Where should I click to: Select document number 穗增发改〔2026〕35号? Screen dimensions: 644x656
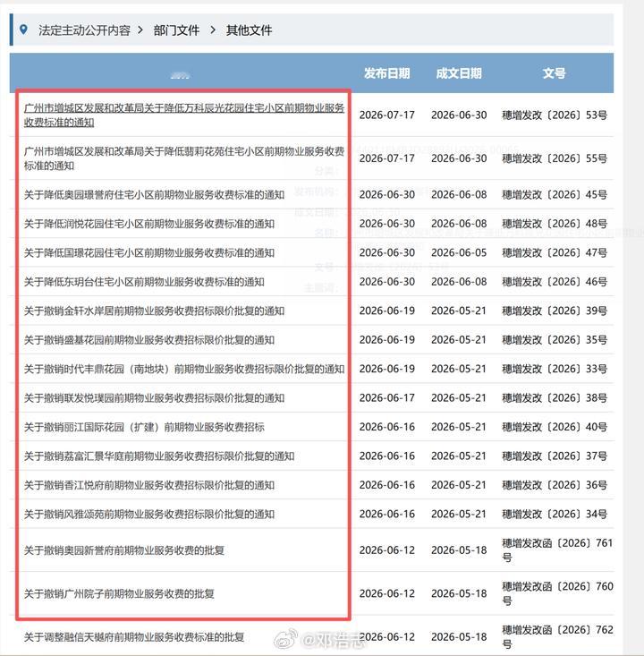tap(554, 340)
